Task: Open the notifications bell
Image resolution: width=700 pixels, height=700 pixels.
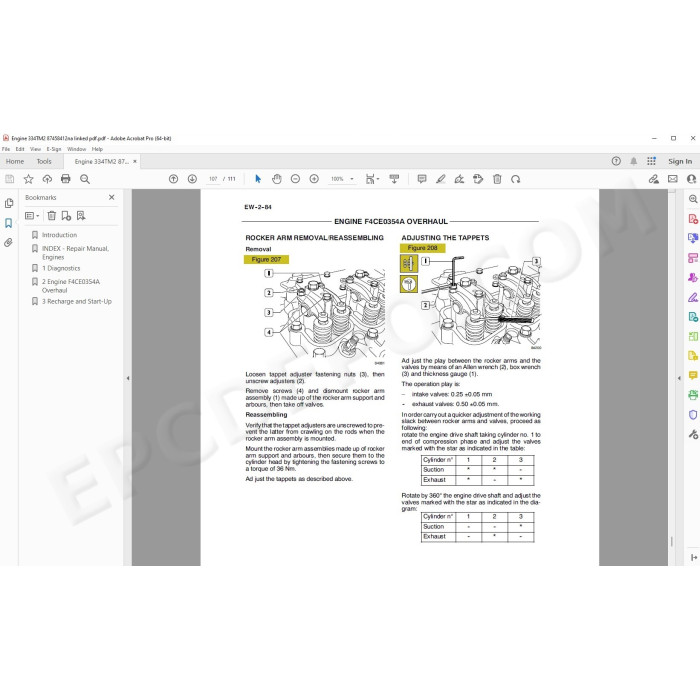Action: pyautogui.click(x=633, y=161)
